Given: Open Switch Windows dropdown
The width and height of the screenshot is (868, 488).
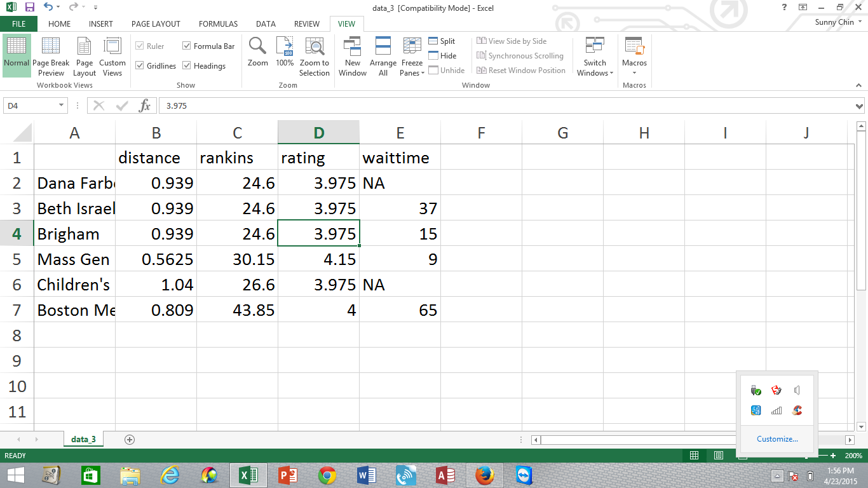Looking at the screenshot, I should click(x=595, y=55).
